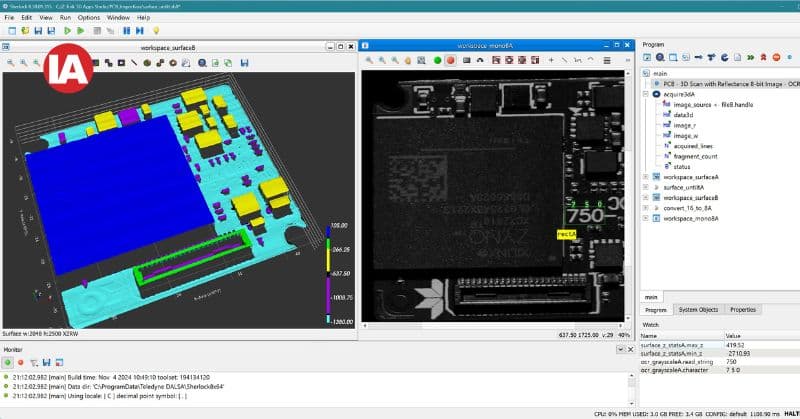
Task: Click red stop-sign icon in Program toolbar
Action: [x=776, y=57]
